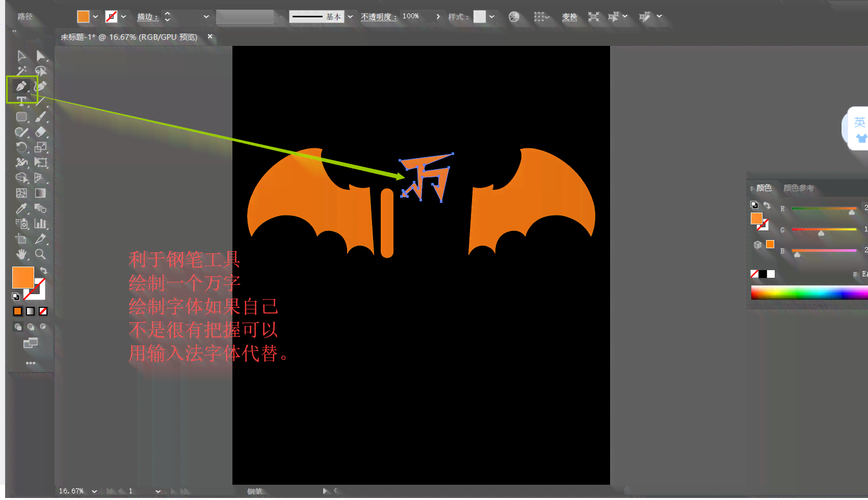Viewport: 868px width, 500px height.
Task: Select the Eraser tool
Action: tap(41, 132)
